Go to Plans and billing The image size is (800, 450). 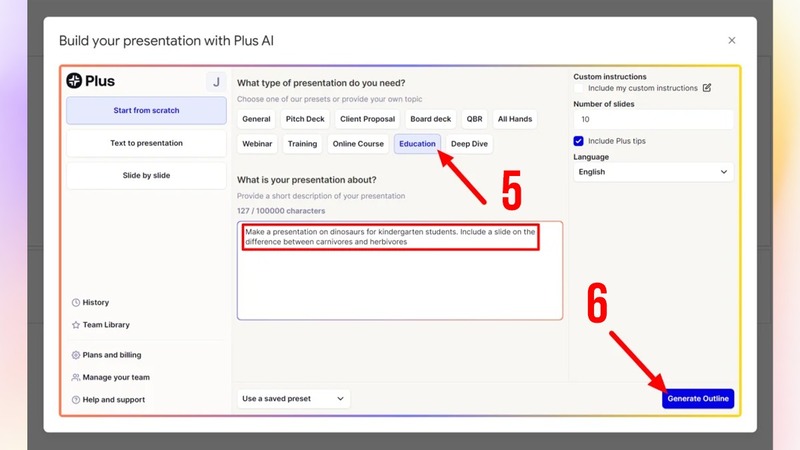[x=112, y=355]
